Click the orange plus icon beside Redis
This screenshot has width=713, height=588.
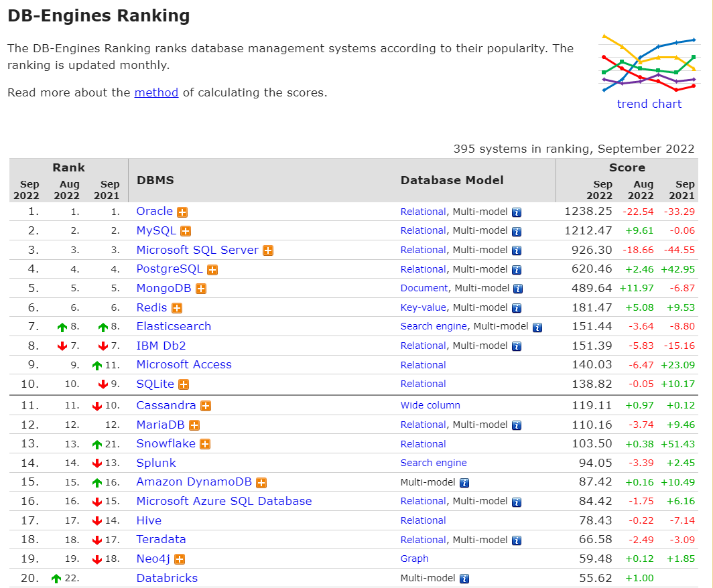pyautogui.click(x=177, y=309)
